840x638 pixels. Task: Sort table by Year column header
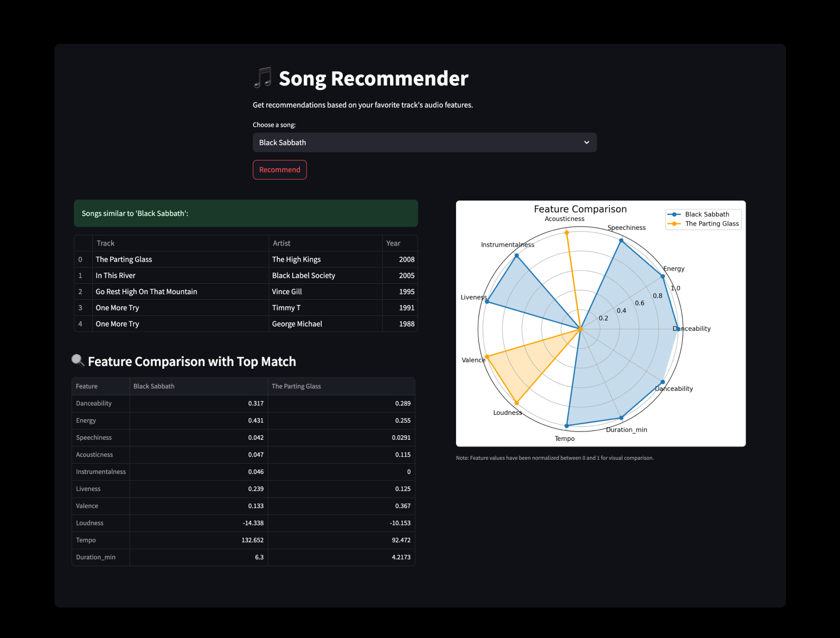click(x=393, y=243)
